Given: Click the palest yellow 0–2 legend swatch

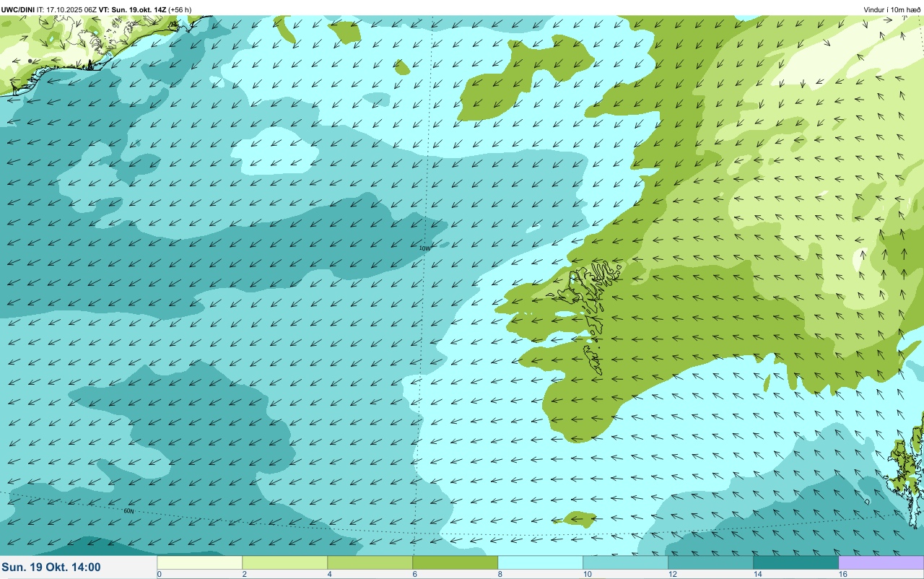Looking at the screenshot, I should coord(200,562).
